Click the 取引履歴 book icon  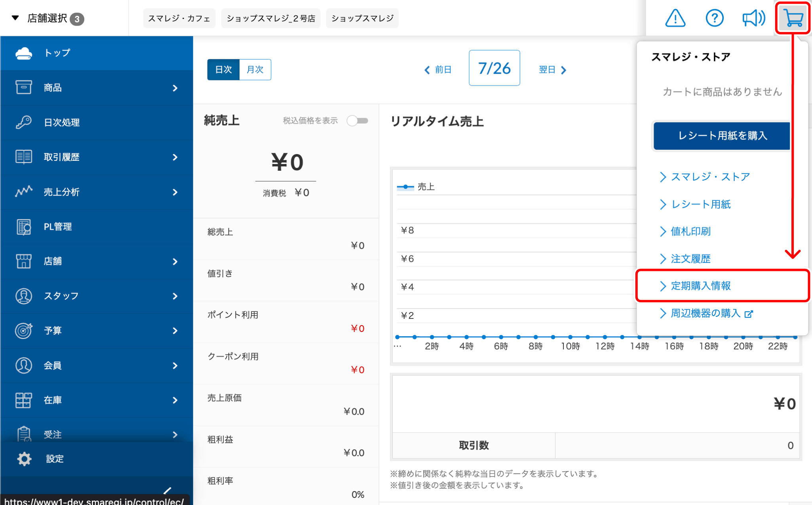tap(23, 157)
